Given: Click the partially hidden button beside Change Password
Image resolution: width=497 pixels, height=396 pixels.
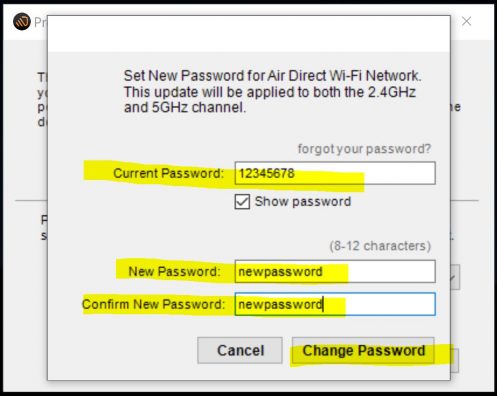Looking at the screenshot, I should pyautogui.click(x=455, y=361).
